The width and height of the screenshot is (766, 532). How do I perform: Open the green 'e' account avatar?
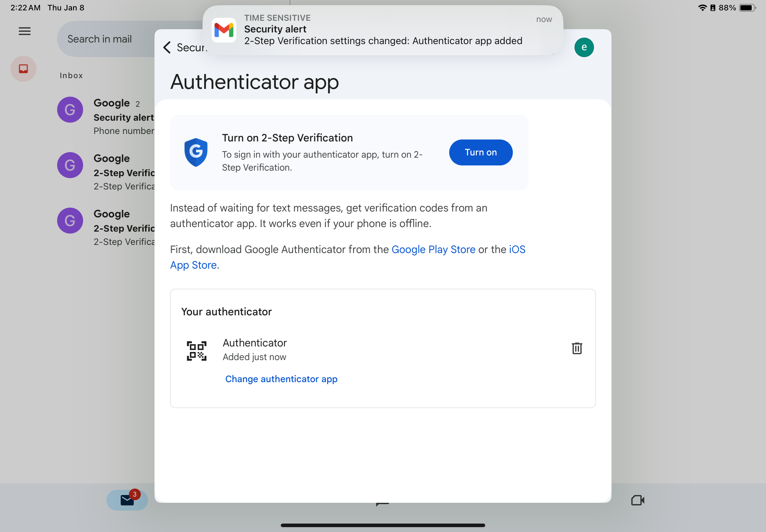tap(584, 47)
